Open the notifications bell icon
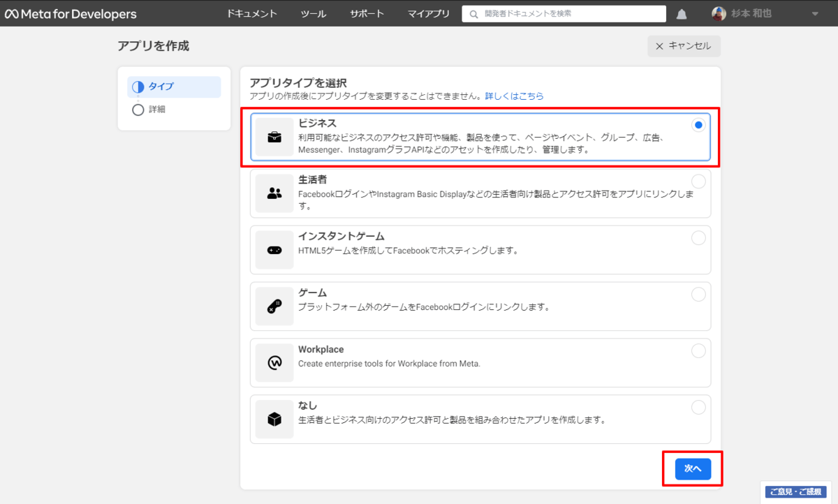 [682, 14]
